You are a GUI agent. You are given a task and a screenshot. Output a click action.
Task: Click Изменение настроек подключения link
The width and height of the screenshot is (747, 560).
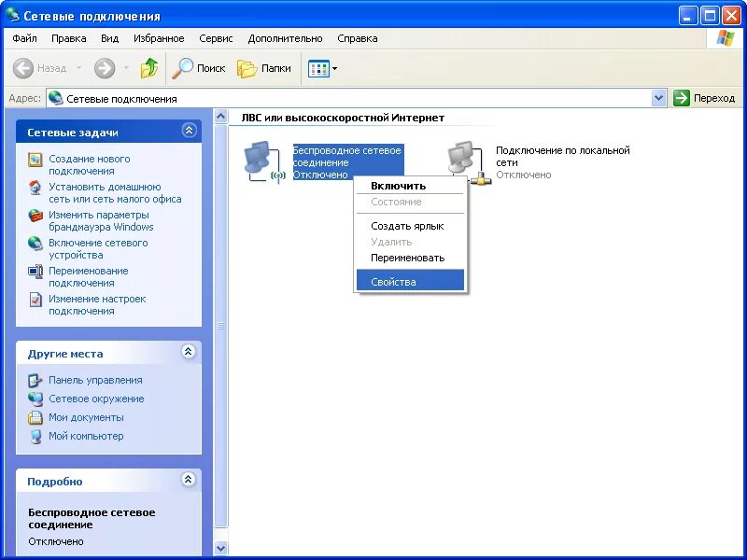tap(97, 305)
